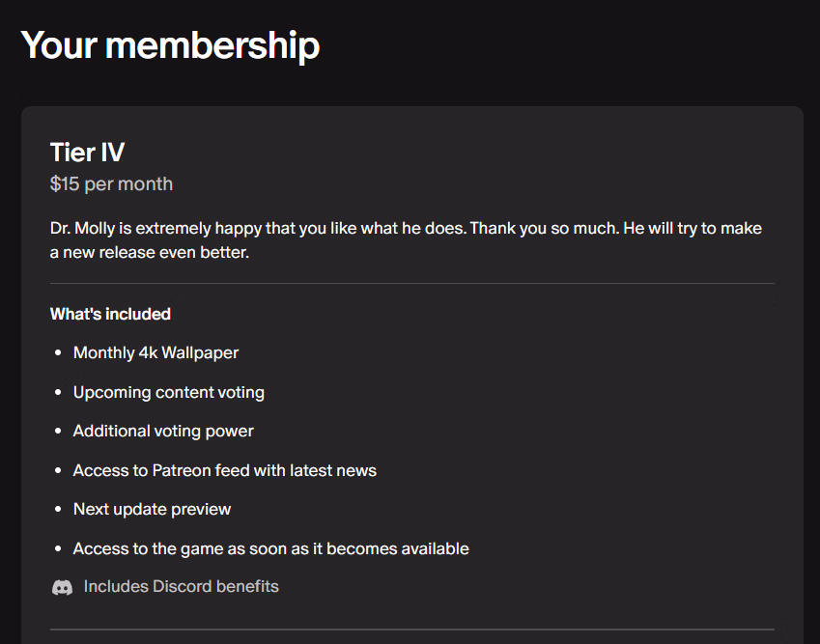Click the $15 per month price
820x644 pixels.
coord(111,183)
